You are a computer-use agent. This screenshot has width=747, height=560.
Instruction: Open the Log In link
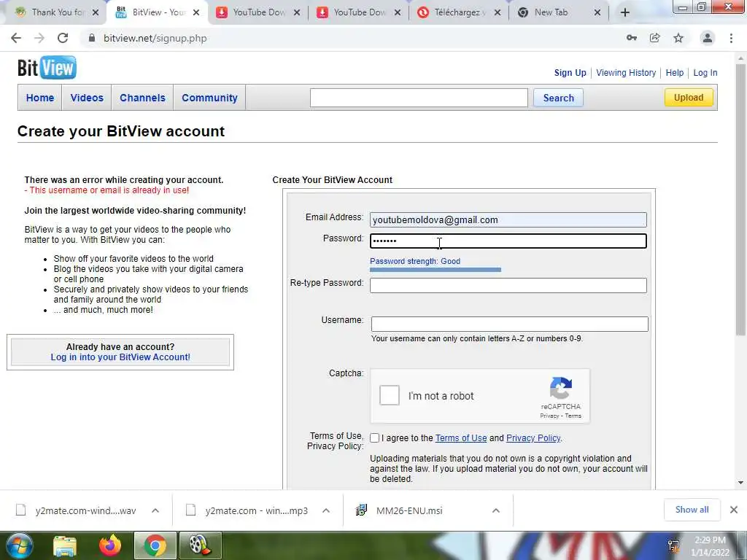point(705,73)
